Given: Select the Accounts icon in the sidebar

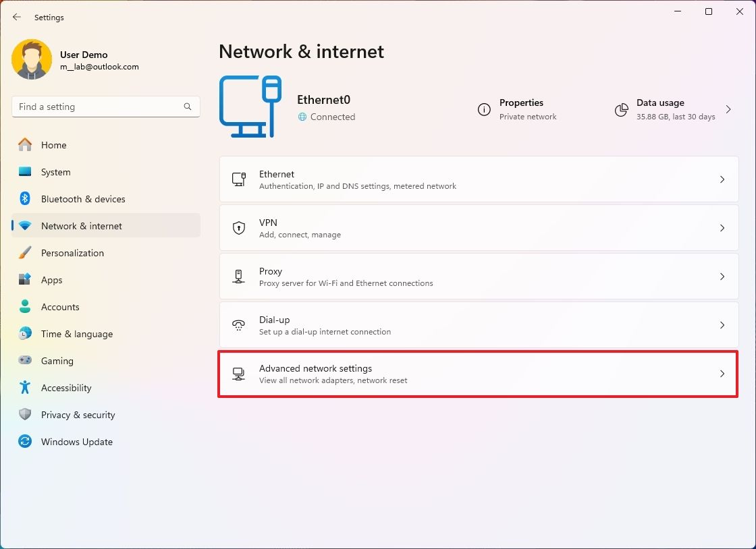Looking at the screenshot, I should pos(25,307).
